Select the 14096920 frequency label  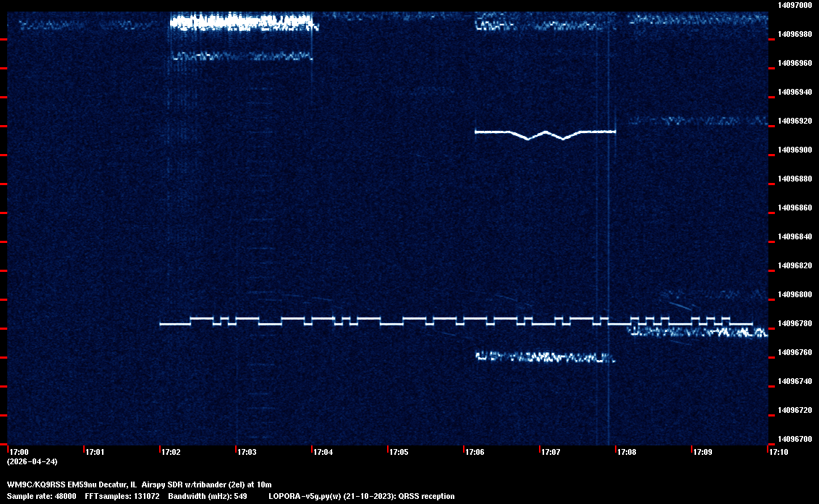pyautogui.click(x=794, y=121)
